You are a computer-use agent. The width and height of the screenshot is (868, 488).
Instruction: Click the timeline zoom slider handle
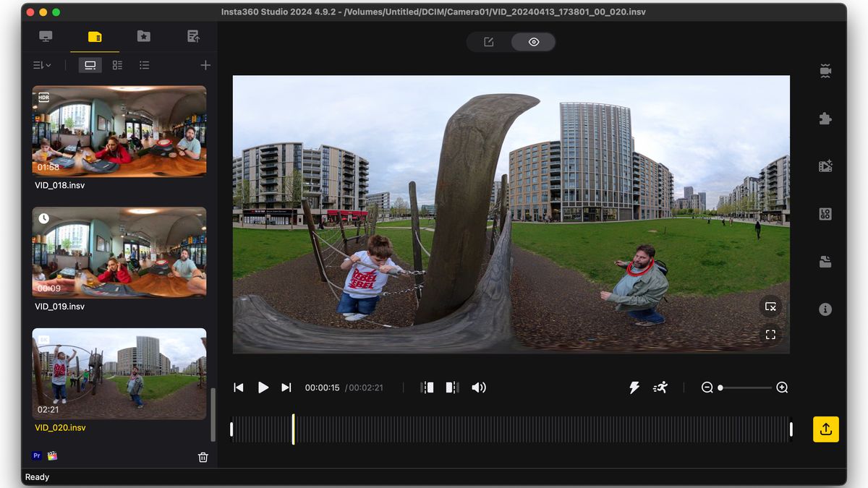[720, 388]
